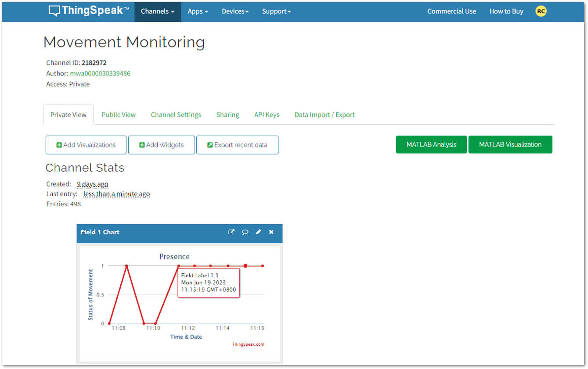
Task: Click the 'Field 1 Chart' widget title
Action: click(x=100, y=232)
